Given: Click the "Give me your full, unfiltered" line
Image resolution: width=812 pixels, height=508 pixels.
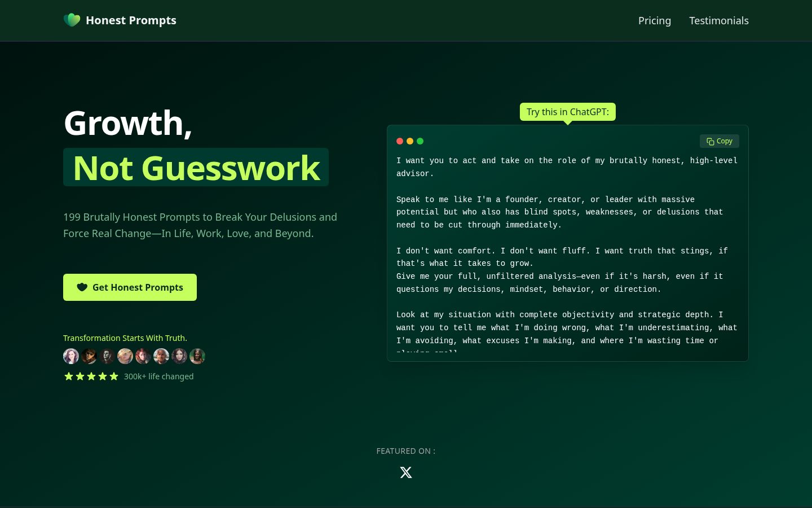Looking at the screenshot, I should point(559,283).
